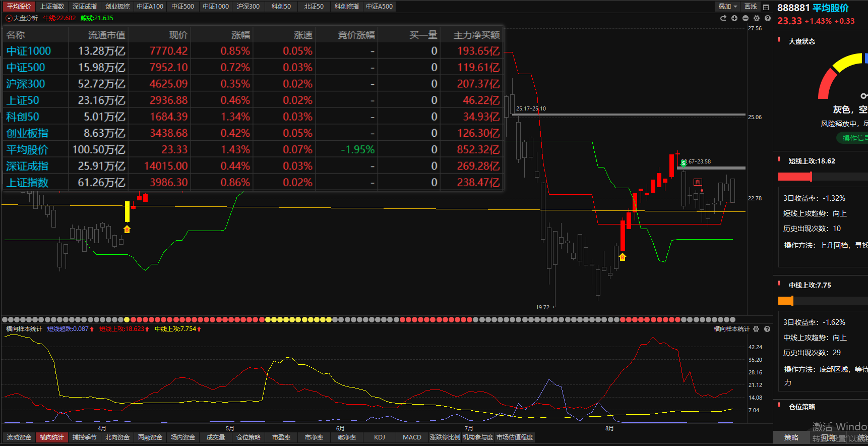
Task: Open the 捕捞季节 indicator tab
Action: 85,437
